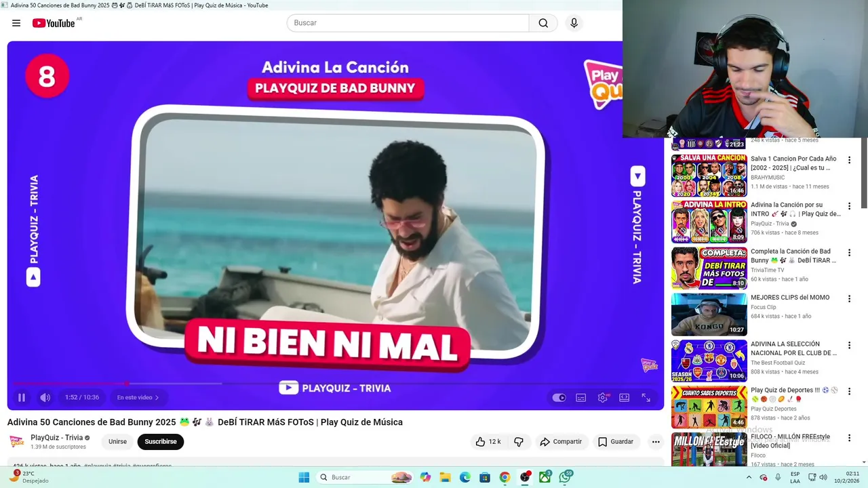Click the Suscribirse button
The height and width of the screenshot is (488, 868).
(161, 442)
